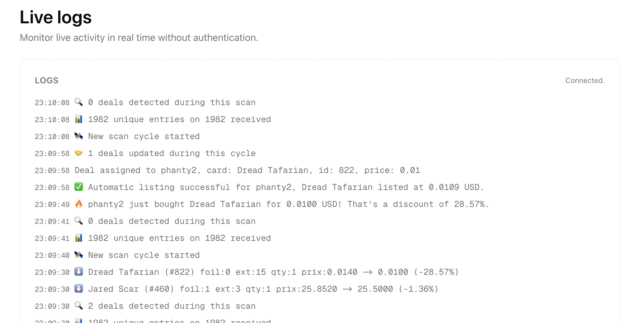
Task: Click the handshake icon beside deals updated
Action: coord(79,153)
